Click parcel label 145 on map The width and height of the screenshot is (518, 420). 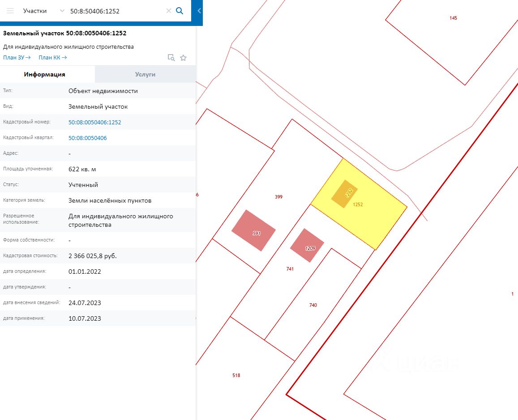[453, 18]
